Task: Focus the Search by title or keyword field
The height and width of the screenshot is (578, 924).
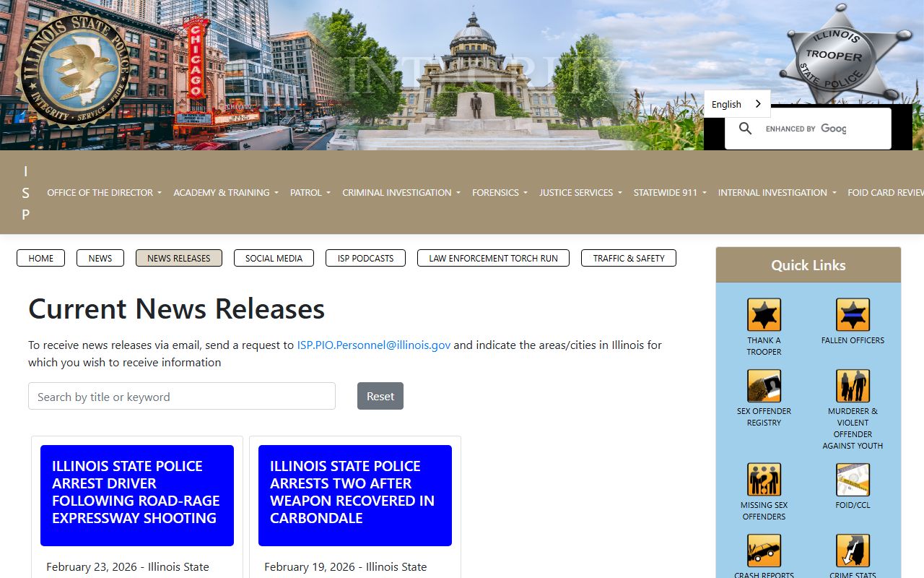Action: click(182, 396)
